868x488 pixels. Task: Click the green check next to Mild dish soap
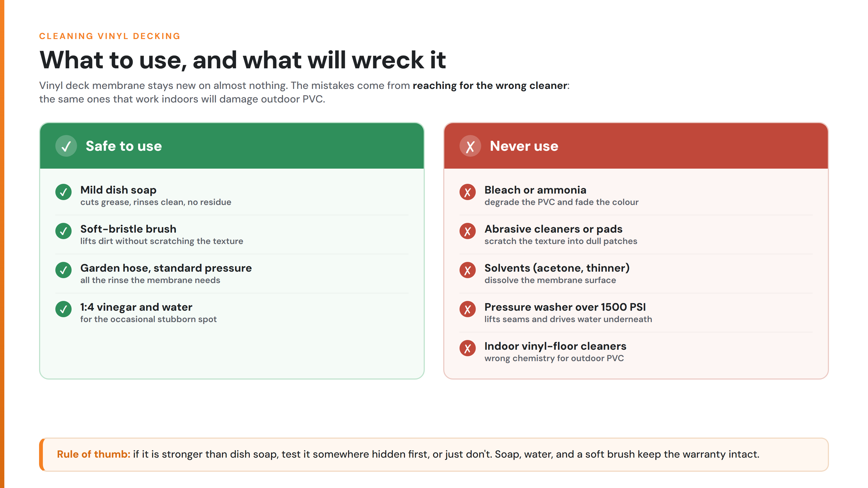(63, 192)
